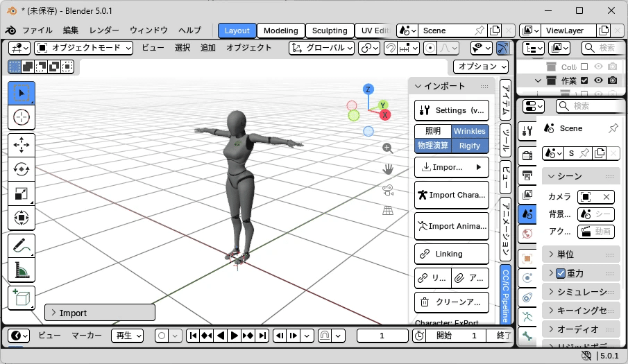Open the Render properties tab icon
Viewport: 628px width, 364px height.
pyautogui.click(x=527, y=155)
